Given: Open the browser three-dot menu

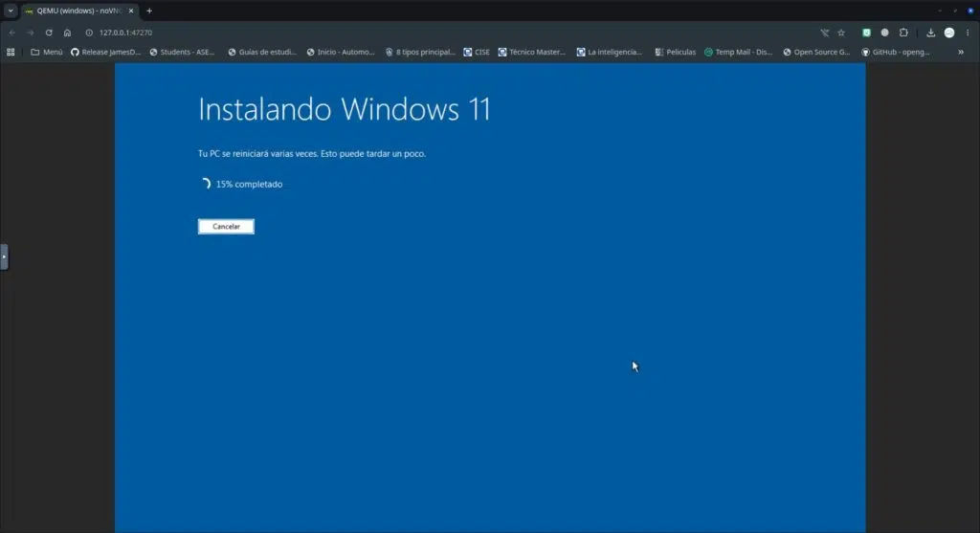Looking at the screenshot, I should (968, 33).
